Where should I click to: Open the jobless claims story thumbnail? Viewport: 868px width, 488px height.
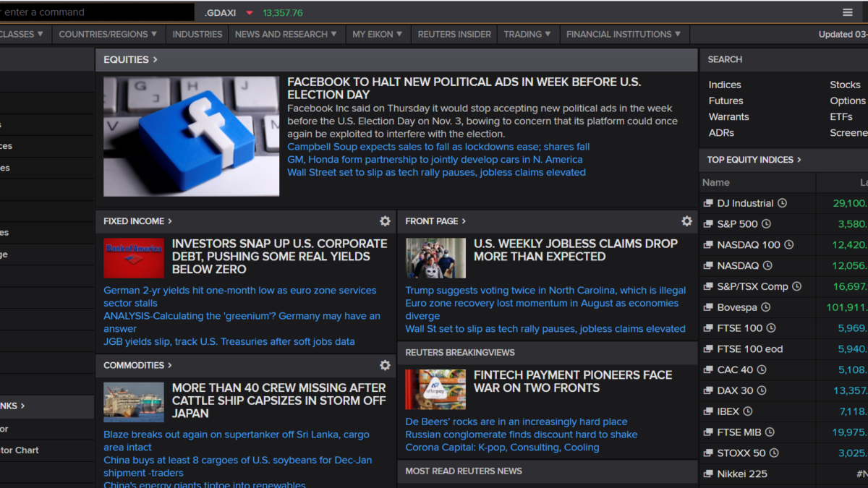coord(435,258)
